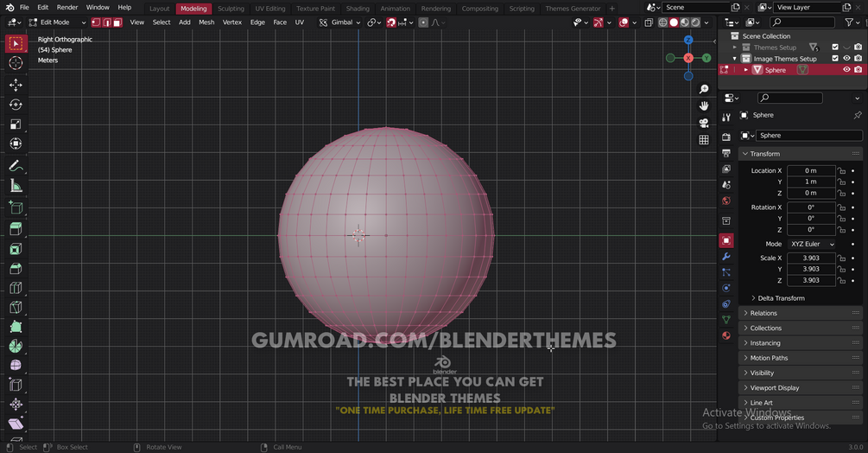868x453 pixels.
Task: Open the Edit Mode dropdown
Action: [x=58, y=22]
